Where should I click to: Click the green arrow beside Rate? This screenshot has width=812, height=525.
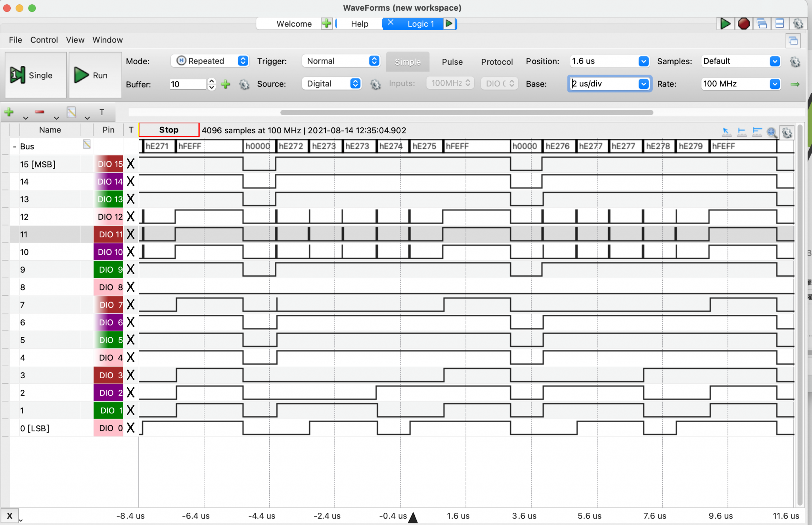[x=795, y=84]
